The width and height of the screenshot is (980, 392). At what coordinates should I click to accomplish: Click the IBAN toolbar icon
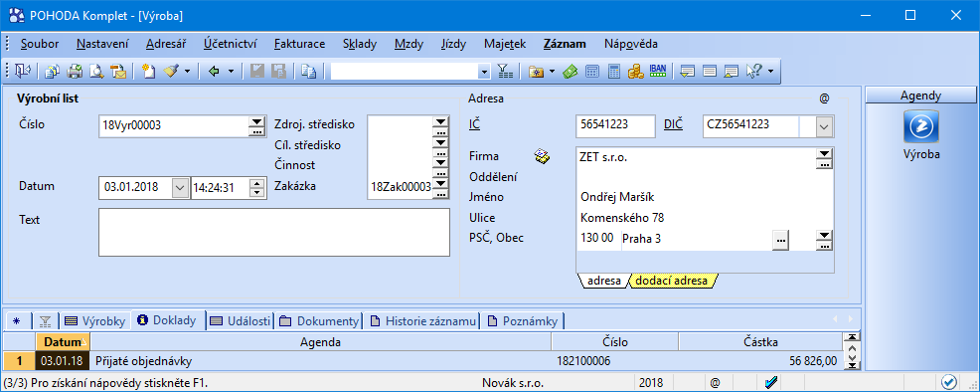pyautogui.click(x=658, y=71)
